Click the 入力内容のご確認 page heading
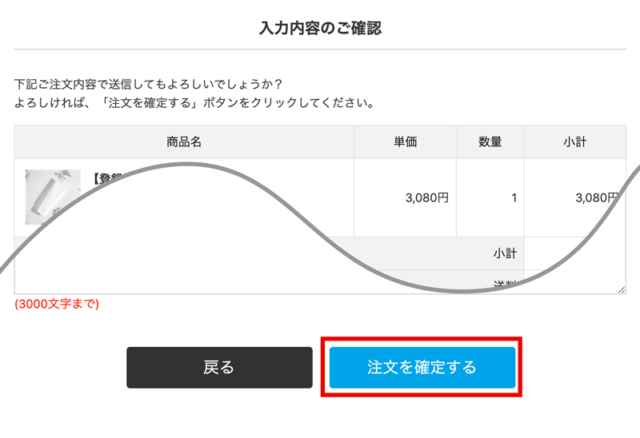640x438 pixels. click(320, 27)
